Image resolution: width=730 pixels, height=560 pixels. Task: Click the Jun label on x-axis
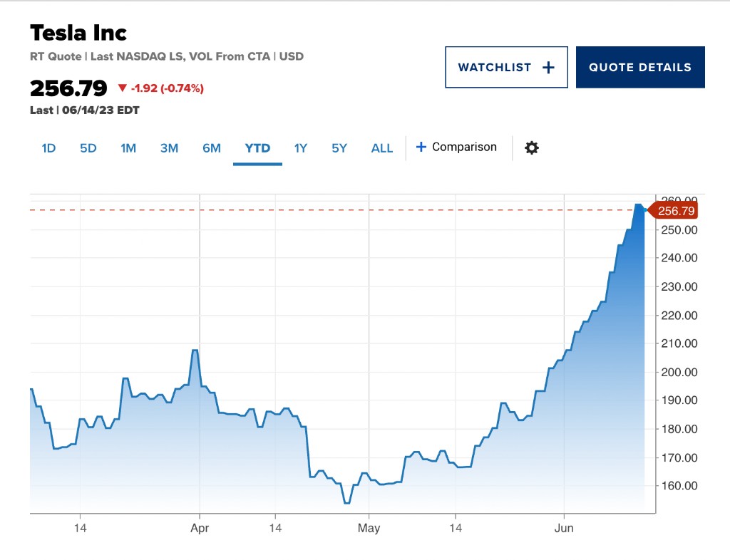click(564, 529)
